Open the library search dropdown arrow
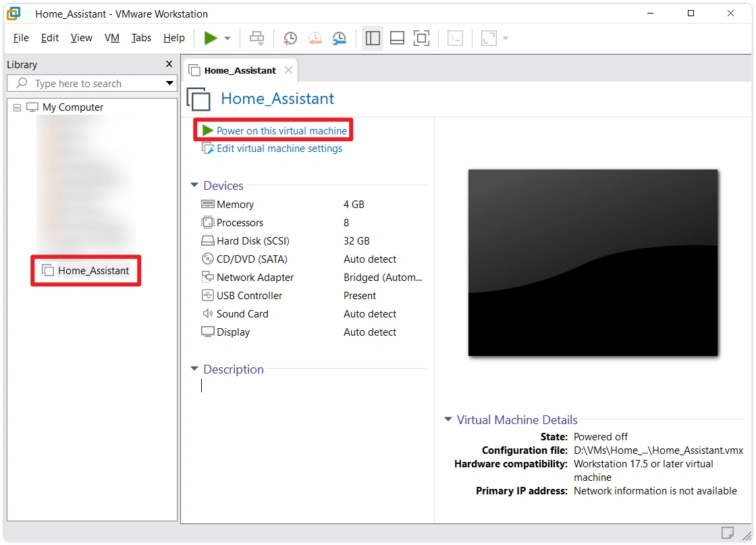 pos(169,83)
